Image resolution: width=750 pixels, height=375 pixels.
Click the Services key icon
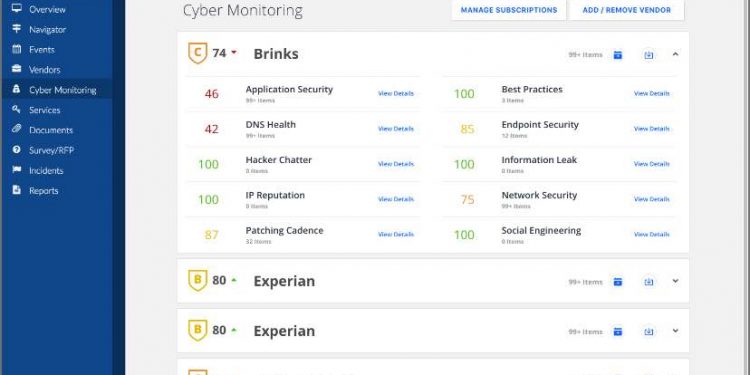[x=17, y=109]
